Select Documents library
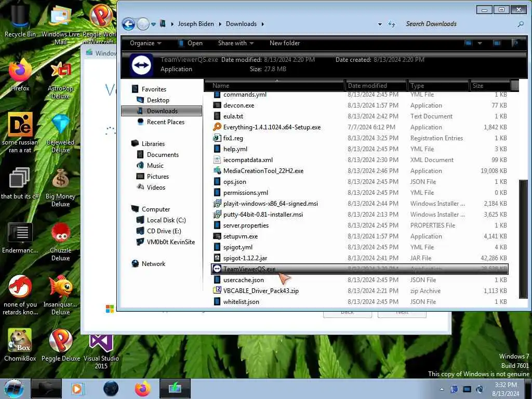Screen dimensions: 532x399 tap(163, 155)
